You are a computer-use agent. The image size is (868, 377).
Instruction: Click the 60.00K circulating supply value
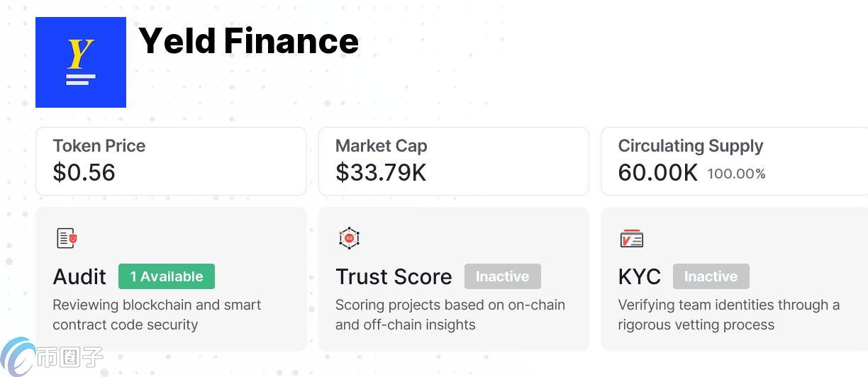pyautogui.click(x=657, y=172)
